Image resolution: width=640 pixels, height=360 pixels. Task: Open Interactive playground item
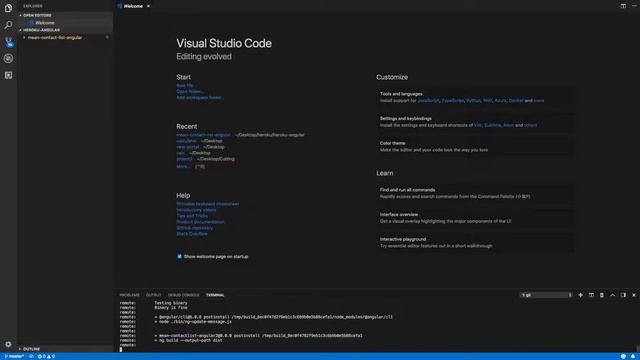click(475, 242)
